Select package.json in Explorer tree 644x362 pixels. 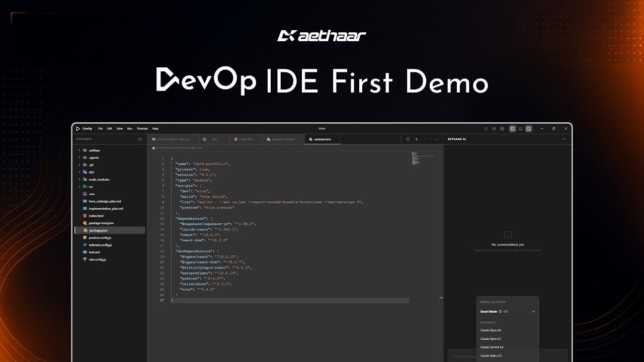coord(111,230)
